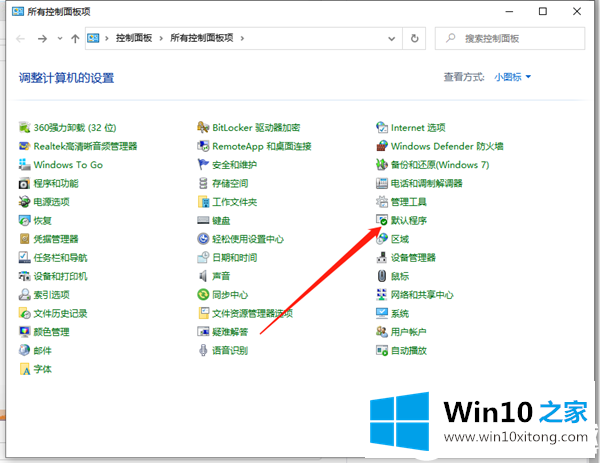
Task: Click the 同步中心 green icon
Action: [203, 295]
